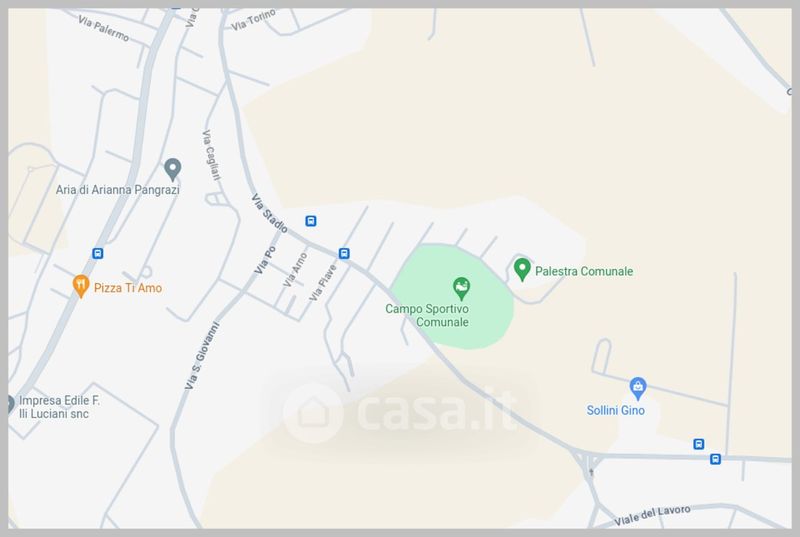Select the Campo Sportivo Comunale green pin
Screen dimensions: 800x537
pos(461,288)
